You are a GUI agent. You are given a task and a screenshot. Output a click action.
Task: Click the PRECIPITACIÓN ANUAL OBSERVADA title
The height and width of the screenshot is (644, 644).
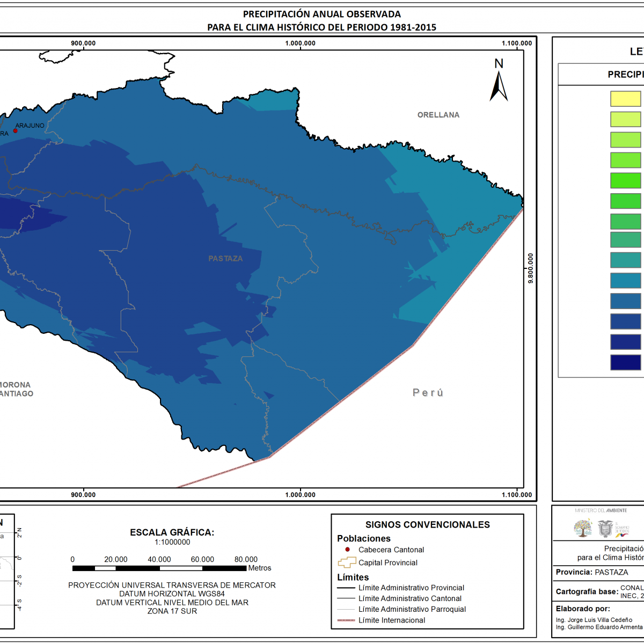pyautogui.click(x=322, y=14)
